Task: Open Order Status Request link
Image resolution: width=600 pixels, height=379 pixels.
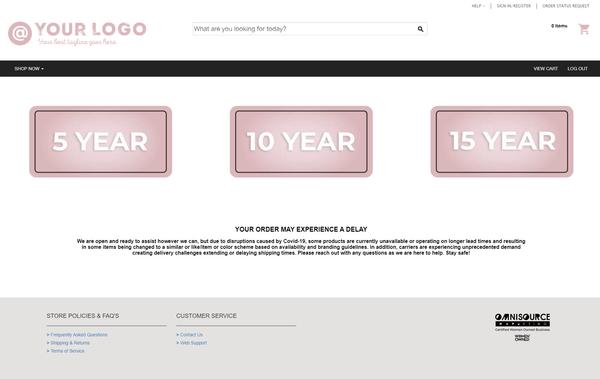Action: [566, 6]
